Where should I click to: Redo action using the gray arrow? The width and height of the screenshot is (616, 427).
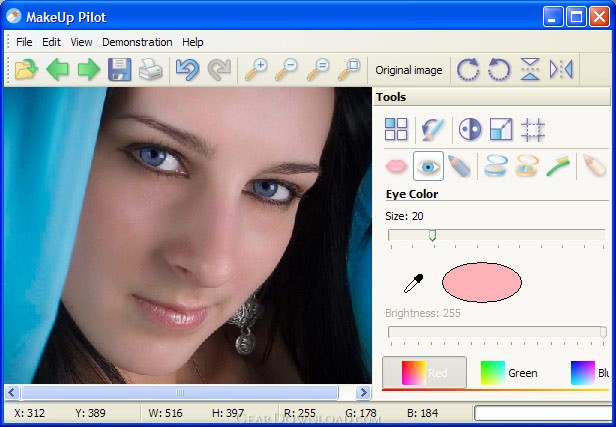(x=219, y=70)
